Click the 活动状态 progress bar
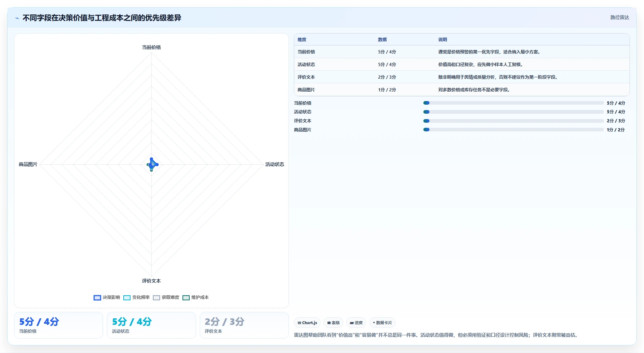Viewport: 644px width, 353px height. point(513,112)
